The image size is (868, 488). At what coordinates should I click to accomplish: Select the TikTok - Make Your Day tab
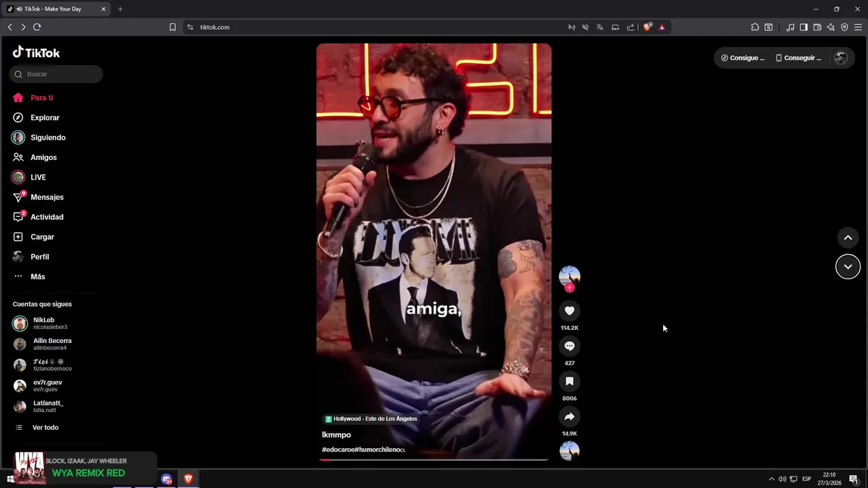(56, 9)
